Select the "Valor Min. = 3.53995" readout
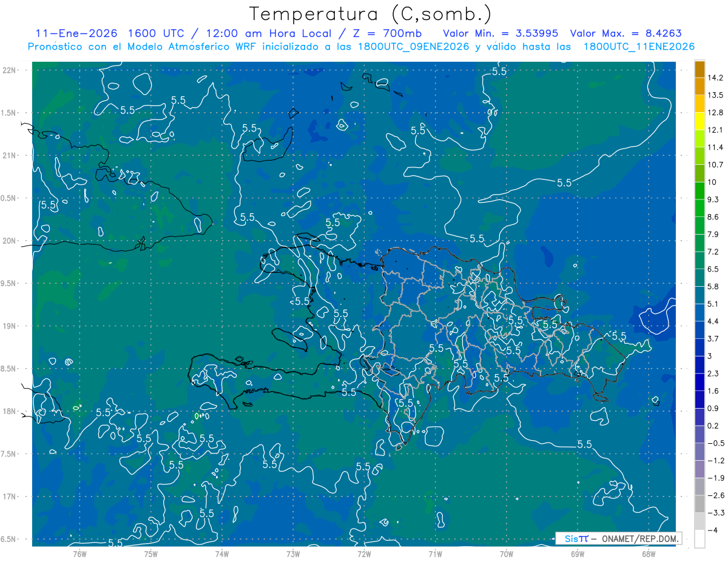This screenshot has height=562, width=728. [500, 33]
